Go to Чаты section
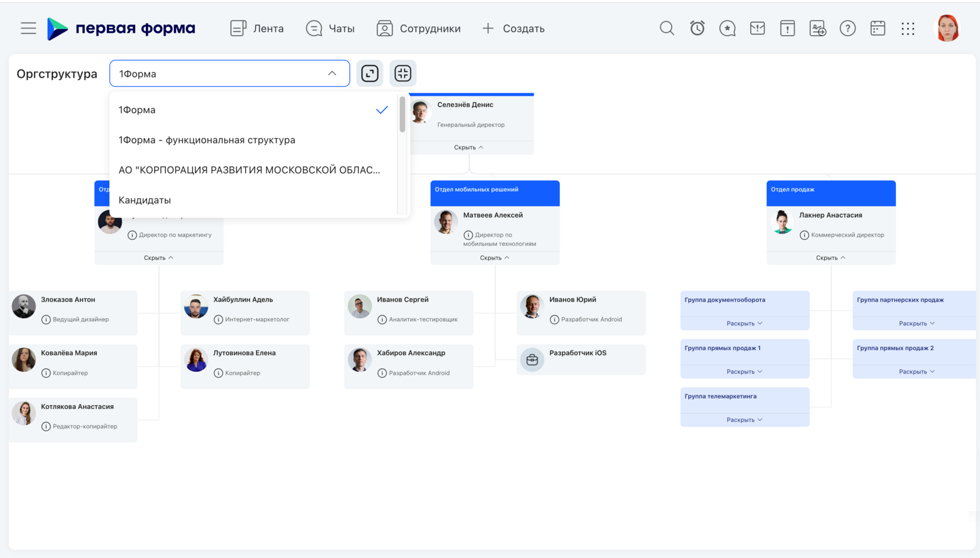 coord(330,28)
